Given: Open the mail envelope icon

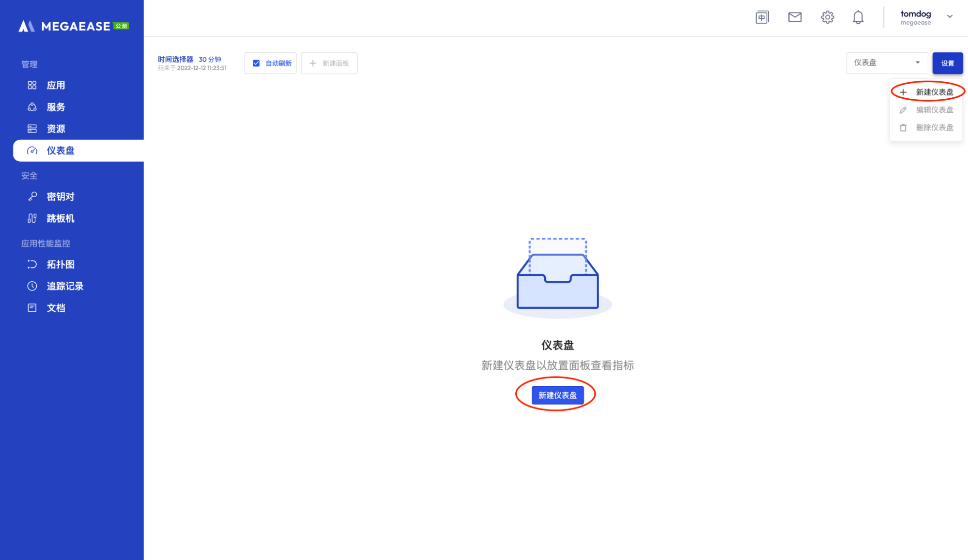Looking at the screenshot, I should coord(795,17).
